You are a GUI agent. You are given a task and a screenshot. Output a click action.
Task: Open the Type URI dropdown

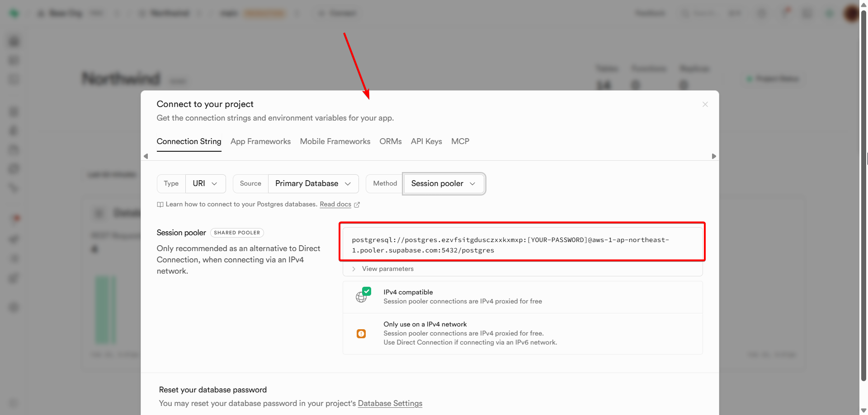[205, 183]
